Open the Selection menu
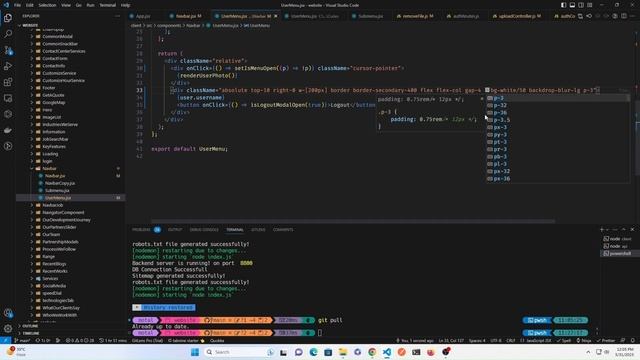Viewport: 640px width, 360px height. click(x=47, y=5)
